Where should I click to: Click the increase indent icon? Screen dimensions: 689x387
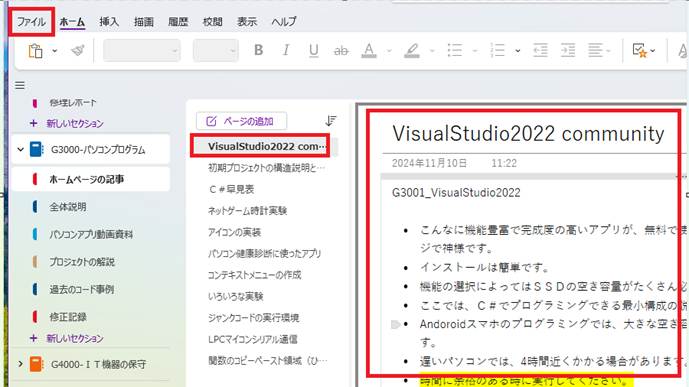(x=568, y=51)
